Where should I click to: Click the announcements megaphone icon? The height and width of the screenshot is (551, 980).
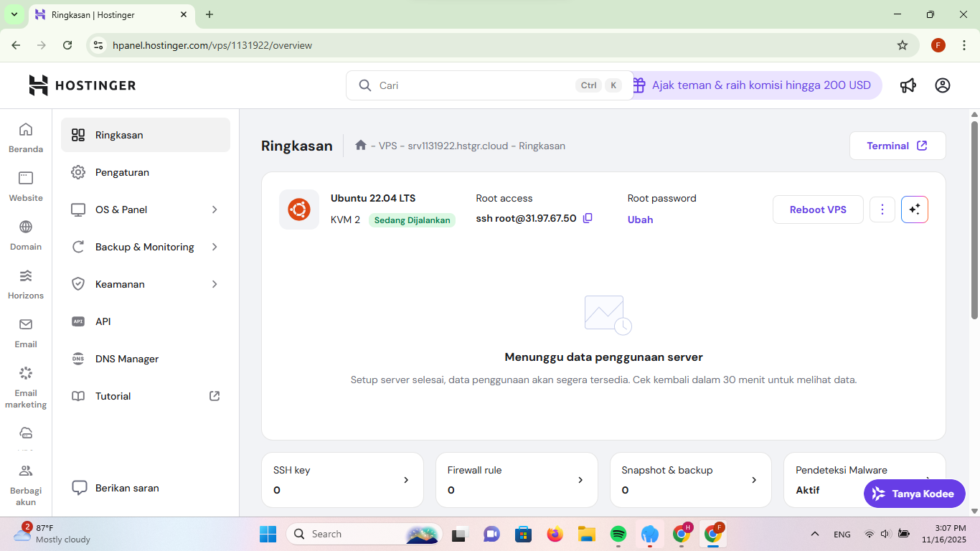(x=908, y=85)
